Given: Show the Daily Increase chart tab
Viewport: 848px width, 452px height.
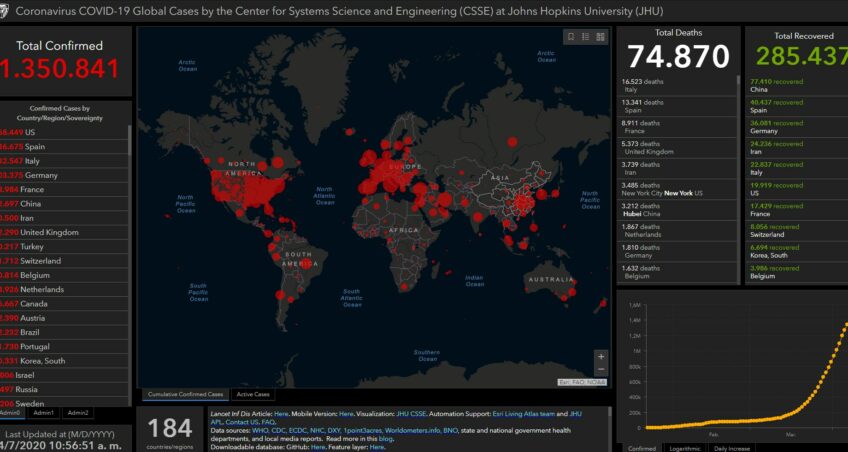Looking at the screenshot, I should pyautogui.click(x=732, y=448).
